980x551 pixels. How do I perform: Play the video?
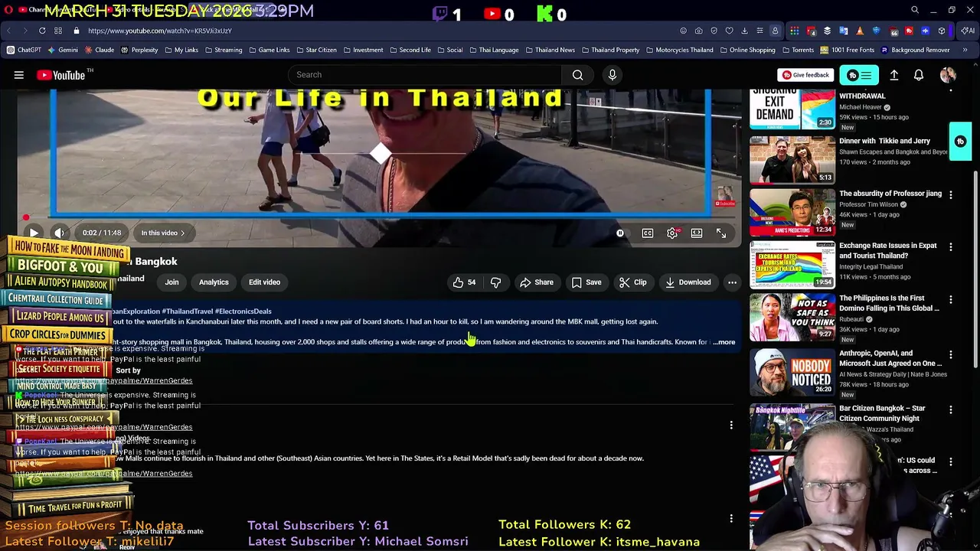point(34,233)
